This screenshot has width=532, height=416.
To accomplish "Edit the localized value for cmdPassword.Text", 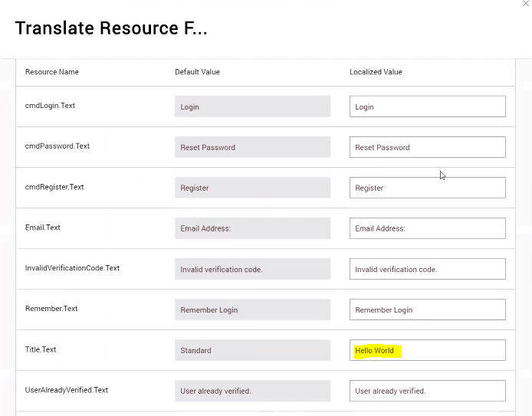I will coord(428,147).
